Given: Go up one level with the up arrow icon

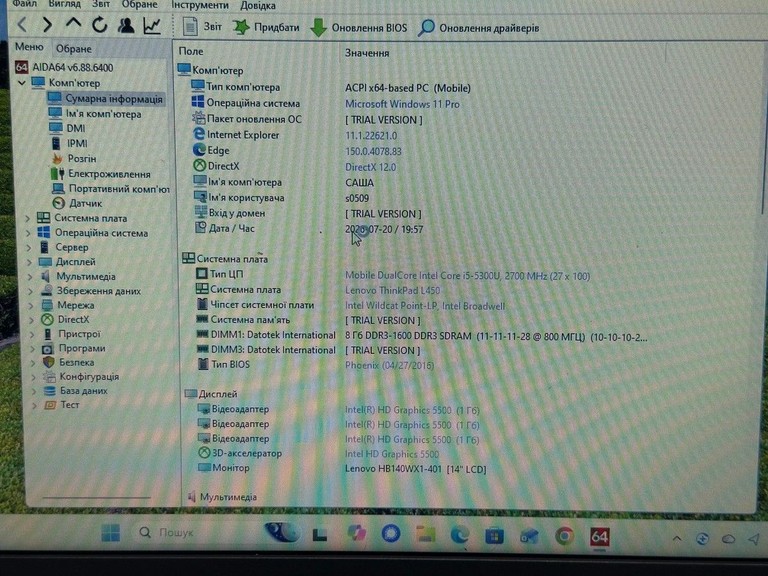Looking at the screenshot, I should tap(73, 23).
